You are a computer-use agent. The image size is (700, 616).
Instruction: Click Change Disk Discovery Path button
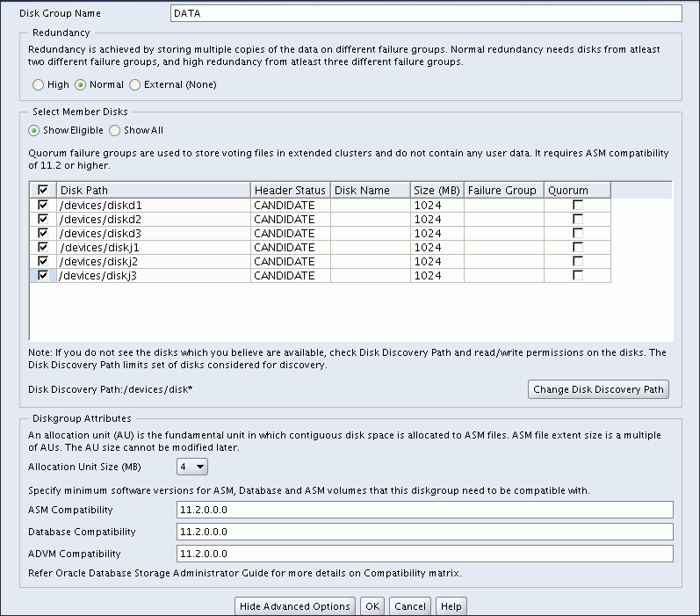[598, 389]
